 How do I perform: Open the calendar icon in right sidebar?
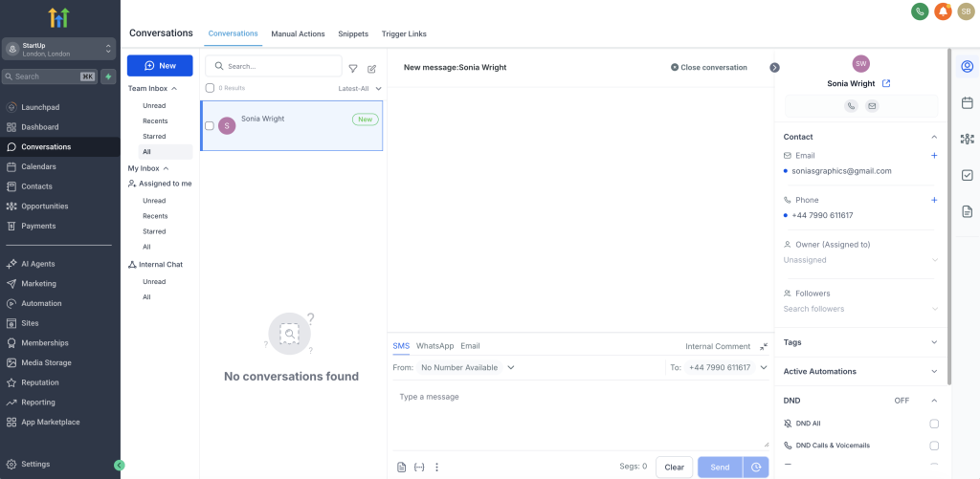(x=967, y=102)
